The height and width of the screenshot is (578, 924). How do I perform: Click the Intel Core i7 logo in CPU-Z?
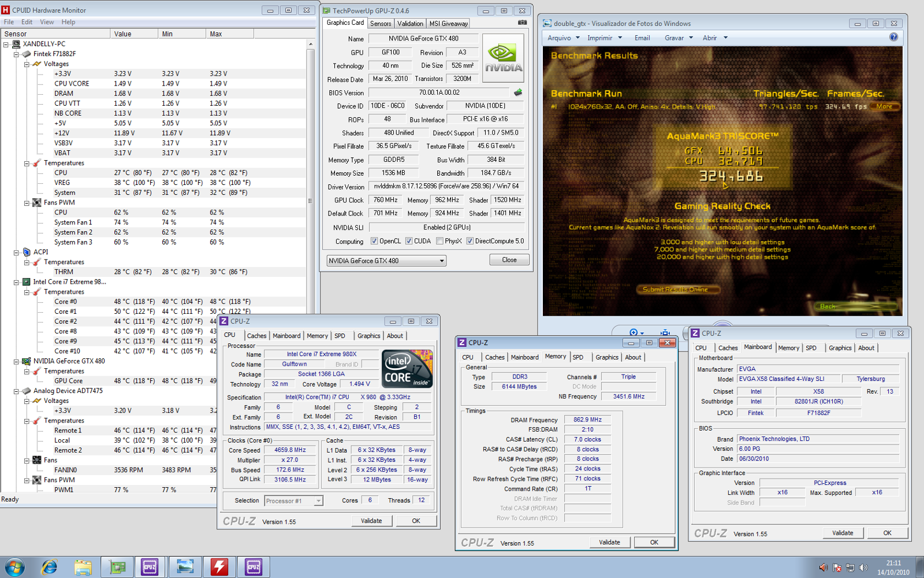click(407, 369)
